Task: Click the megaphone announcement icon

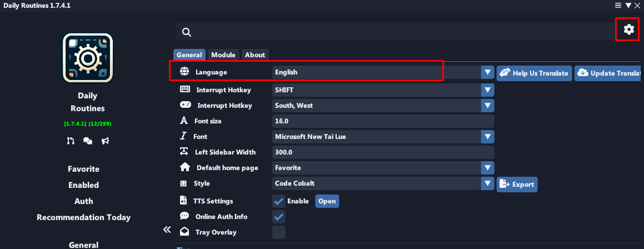Action: (x=105, y=141)
